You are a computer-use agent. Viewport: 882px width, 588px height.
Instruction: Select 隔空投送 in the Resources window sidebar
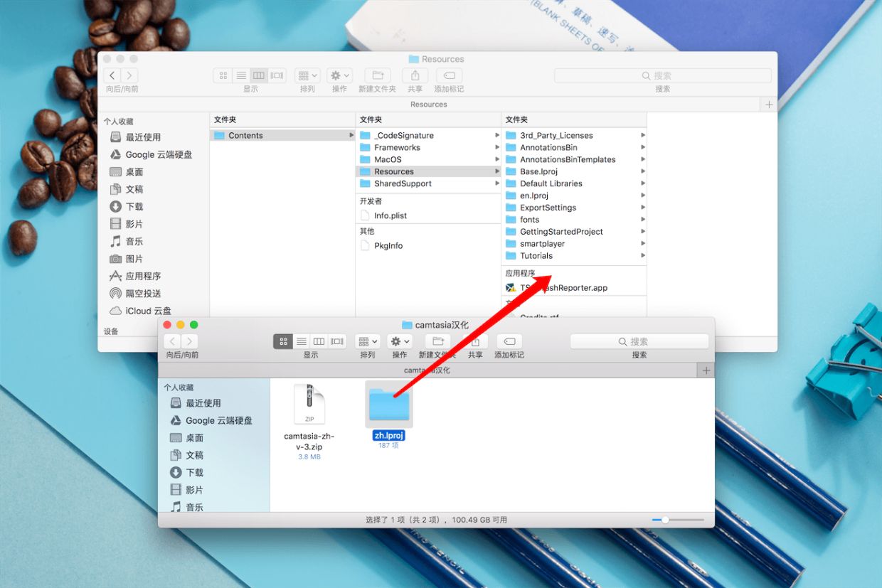135,293
